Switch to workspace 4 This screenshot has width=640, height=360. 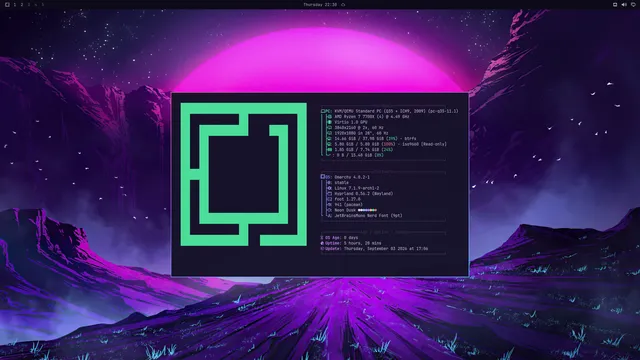[x=36, y=4]
